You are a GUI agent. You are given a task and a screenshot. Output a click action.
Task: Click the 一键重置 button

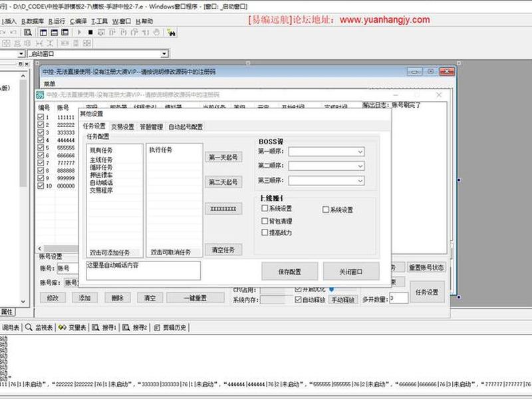click(x=195, y=298)
